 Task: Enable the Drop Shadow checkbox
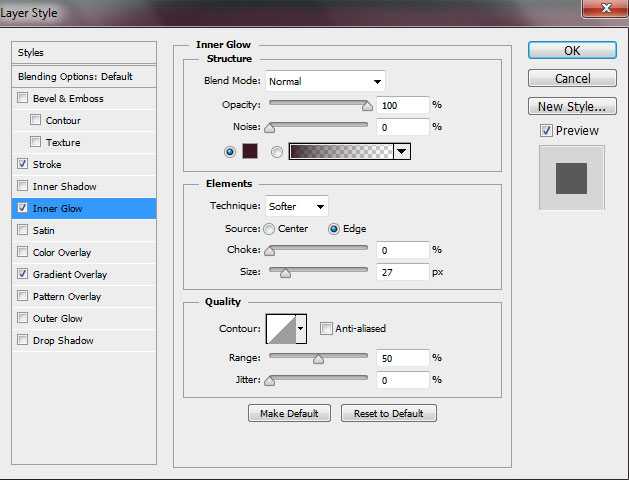point(23,341)
